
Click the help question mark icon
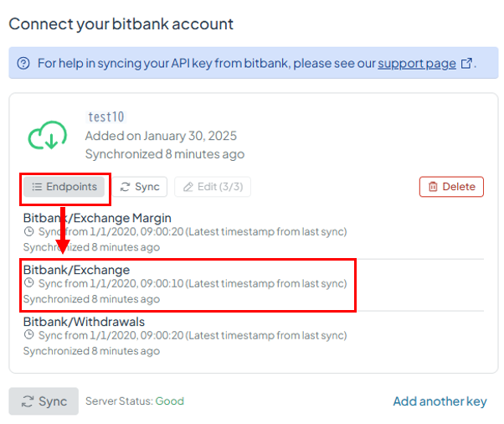[x=23, y=63]
